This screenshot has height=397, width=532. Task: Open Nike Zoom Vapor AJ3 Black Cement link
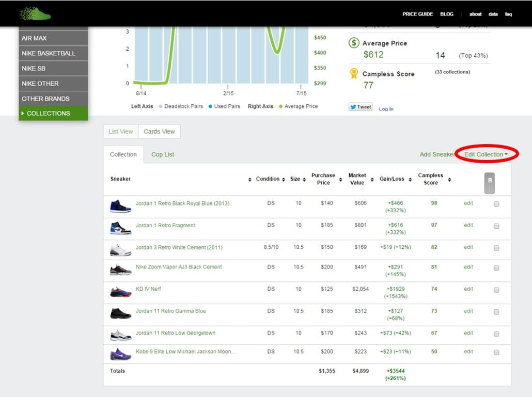(179, 267)
